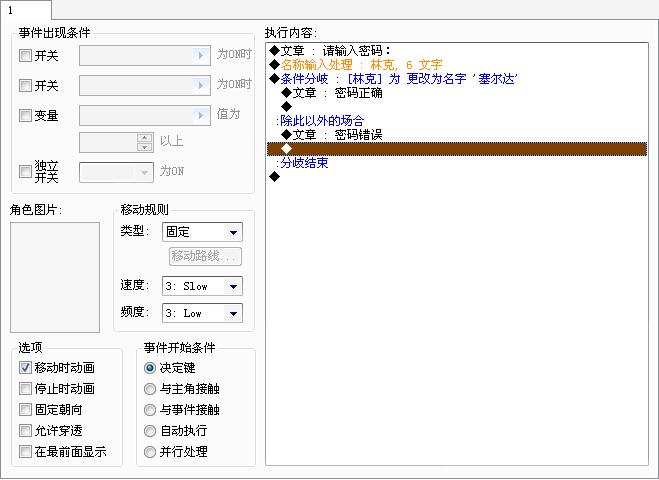The height and width of the screenshot is (480, 659).
Task: Select 自动执行 trigger option
Action: (150, 431)
